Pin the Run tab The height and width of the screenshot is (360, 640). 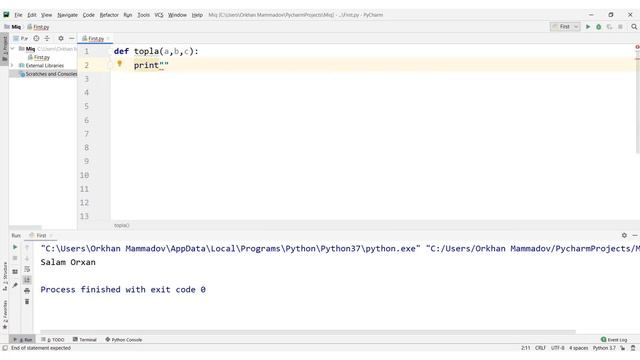[15, 285]
